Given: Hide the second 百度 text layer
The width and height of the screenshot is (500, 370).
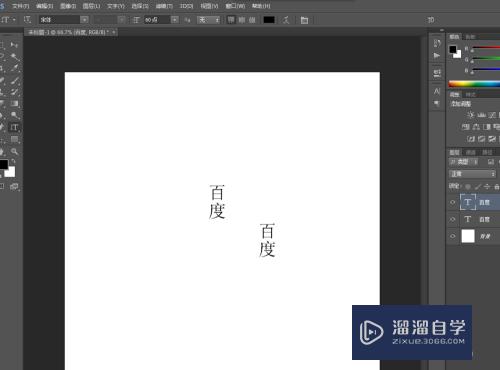Looking at the screenshot, I should pos(452,219).
